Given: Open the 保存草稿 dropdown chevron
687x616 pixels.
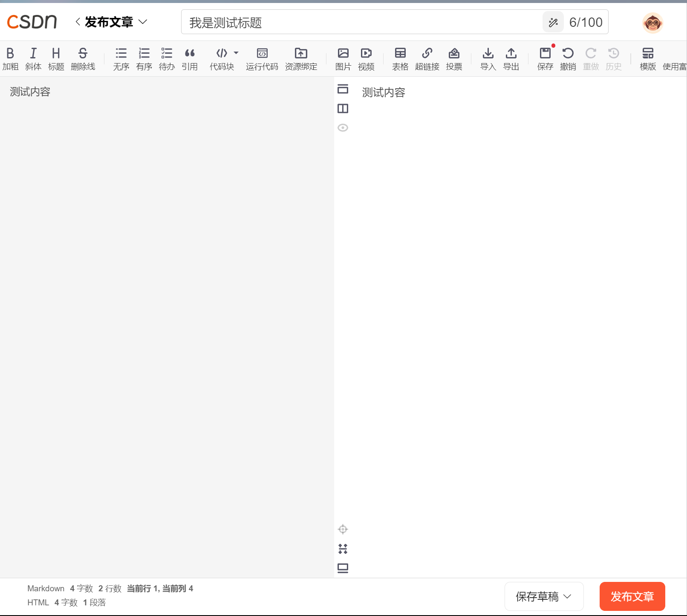Looking at the screenshot, I should (567, 596).
